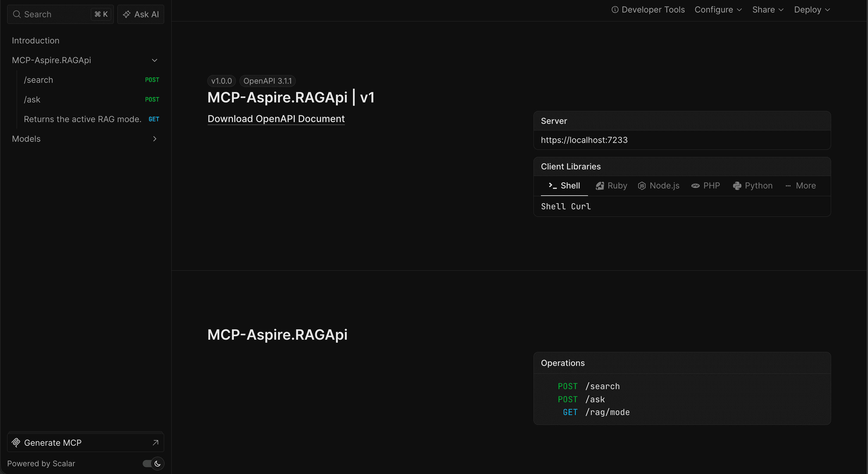Click the More ellipsis icon

[x=788, y=185]
